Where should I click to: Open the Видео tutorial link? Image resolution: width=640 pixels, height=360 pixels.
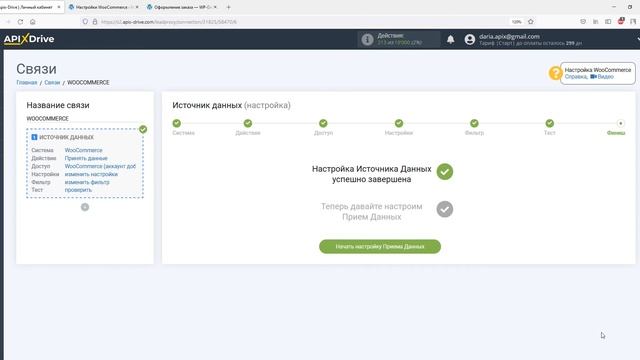click(x=602, y=77)
